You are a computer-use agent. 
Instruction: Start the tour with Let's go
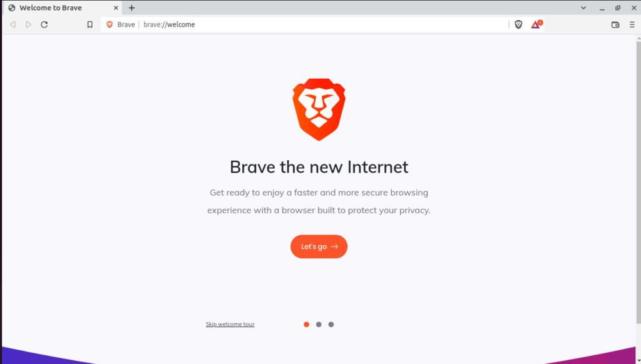[319, 246]
